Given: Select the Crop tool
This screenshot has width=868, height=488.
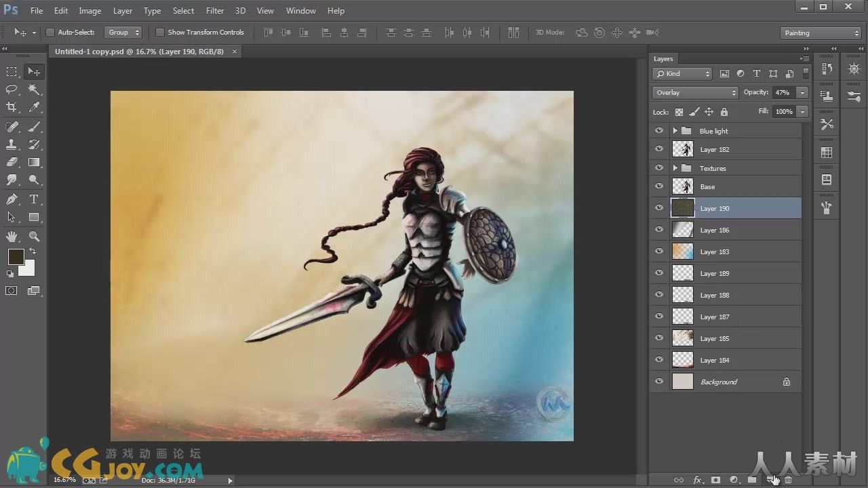Looking at the screenshot, I should click(x=12, y=107).
